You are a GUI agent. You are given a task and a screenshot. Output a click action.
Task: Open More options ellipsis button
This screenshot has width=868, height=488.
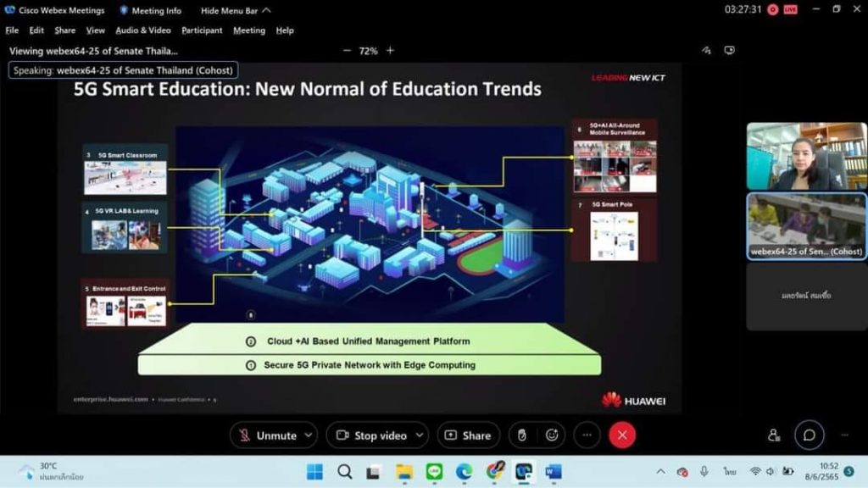(587, 435)
